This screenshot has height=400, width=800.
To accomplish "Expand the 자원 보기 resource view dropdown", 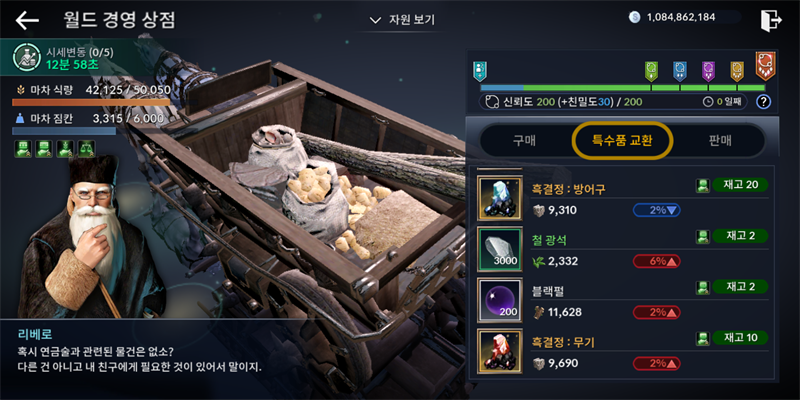I will pos(403,20).
